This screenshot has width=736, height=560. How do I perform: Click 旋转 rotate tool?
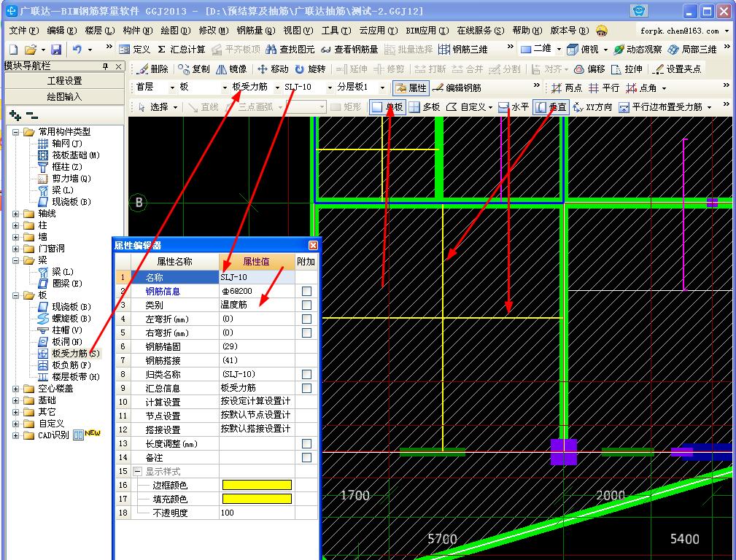point(310,69)
